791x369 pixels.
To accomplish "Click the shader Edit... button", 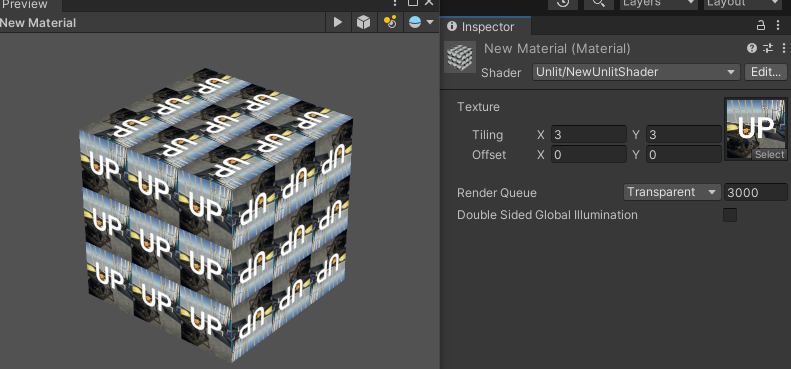I will (766, 72).
